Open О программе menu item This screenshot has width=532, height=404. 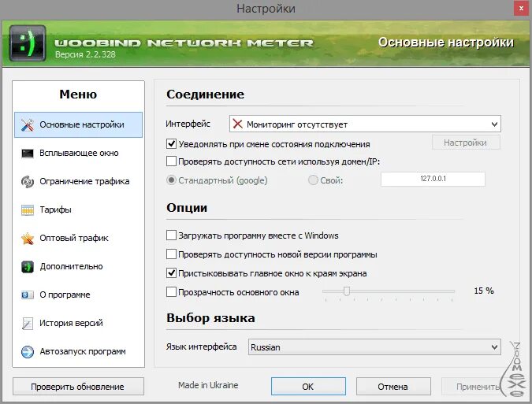[x=78, y=295]
